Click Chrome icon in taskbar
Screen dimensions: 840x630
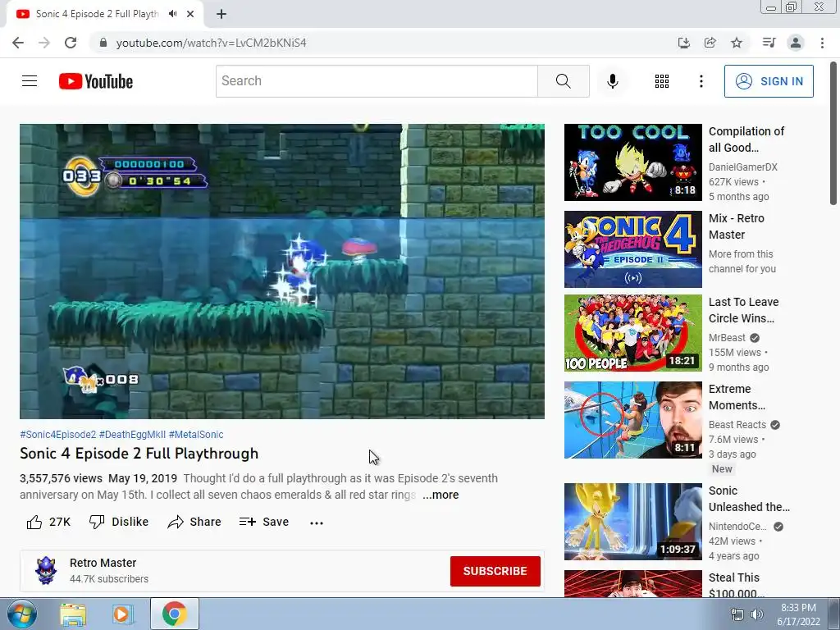click(174, 614)
